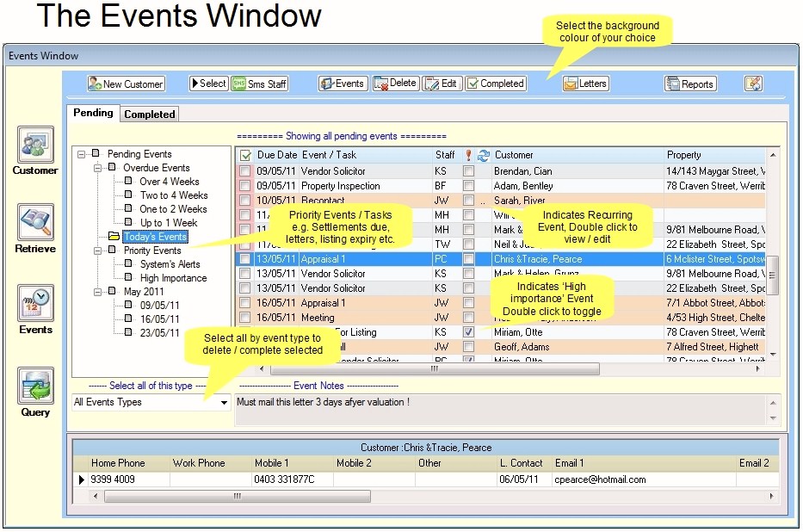
Task: Open the All Events Types dropdown
Action: pyautogui.click(x=224, y=402)
